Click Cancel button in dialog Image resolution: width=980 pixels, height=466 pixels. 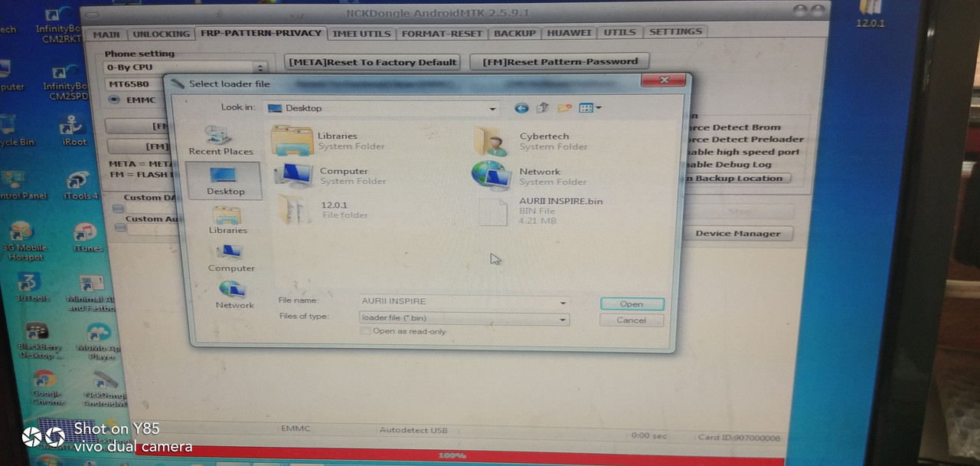pyautogui.click(x=632, y=320)
